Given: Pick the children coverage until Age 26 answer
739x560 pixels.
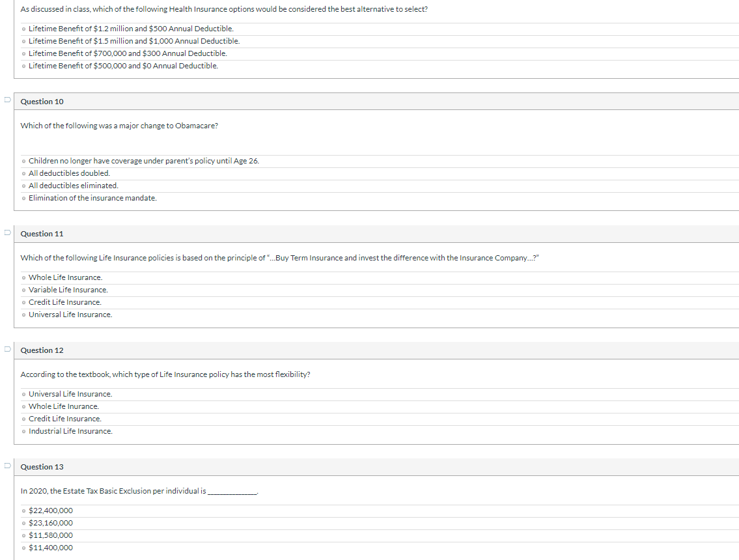Looking at the screenshot, I should pyautogui.click(x=22, y=161).
